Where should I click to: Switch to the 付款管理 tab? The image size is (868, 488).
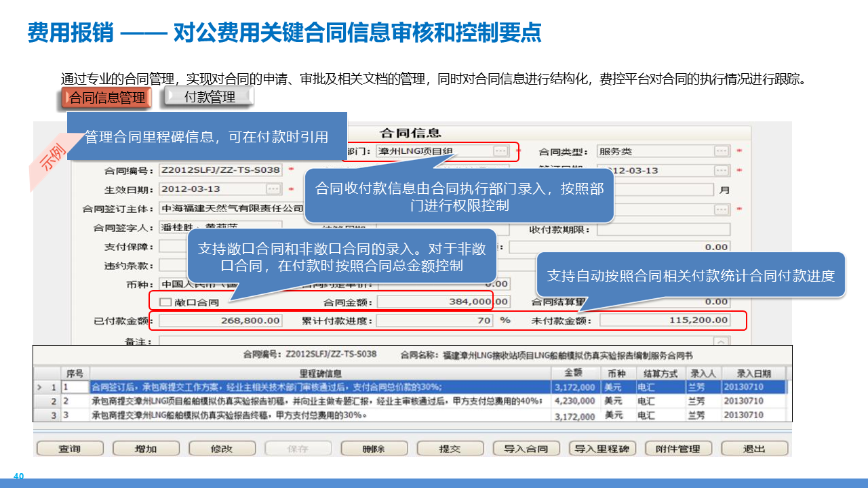(210, 97)
